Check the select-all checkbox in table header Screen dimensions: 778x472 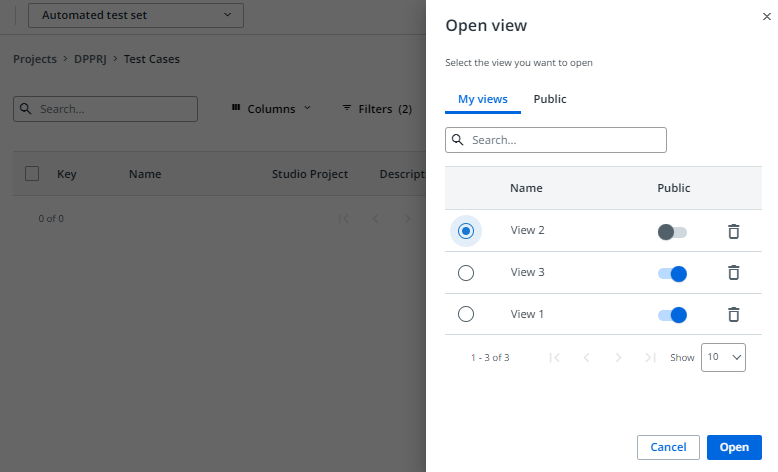click(32, 174)
